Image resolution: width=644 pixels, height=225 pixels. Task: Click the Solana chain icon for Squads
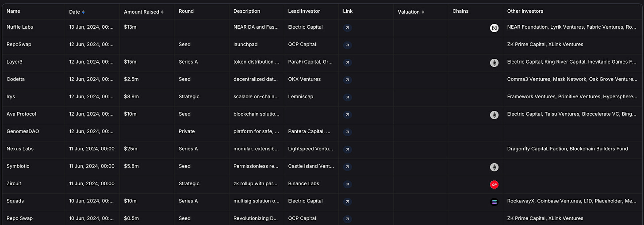coord(494,202)
